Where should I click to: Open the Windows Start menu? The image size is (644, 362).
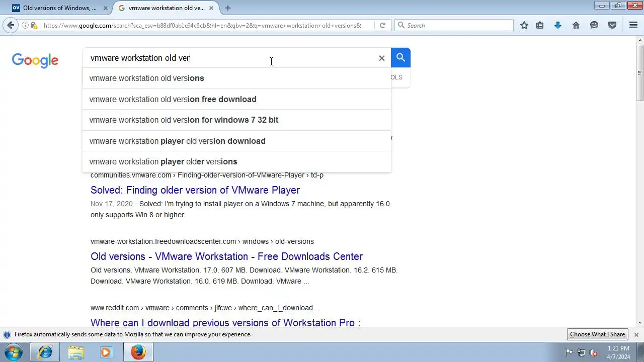coord(14,352)
